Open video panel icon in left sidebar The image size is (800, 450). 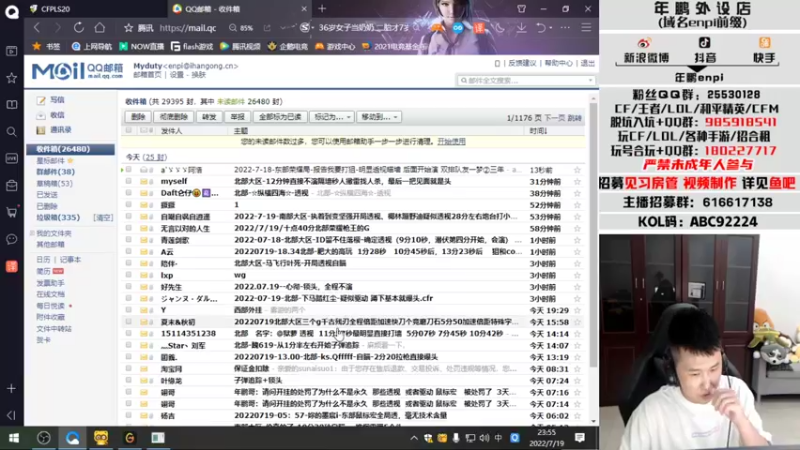pos(11,51)
